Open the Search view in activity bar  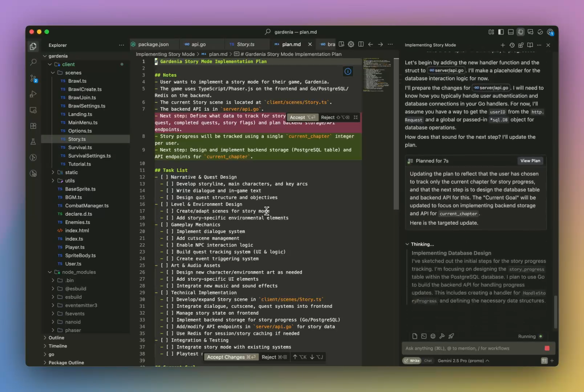click(x=33, y=62)
